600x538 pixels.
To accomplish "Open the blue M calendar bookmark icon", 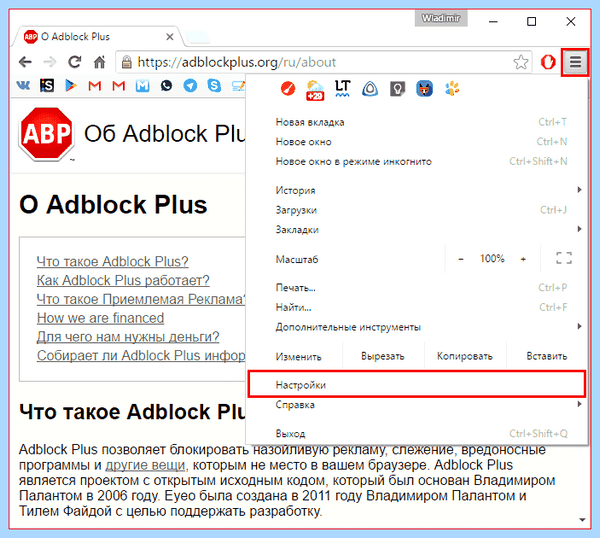I will (142, 85).
